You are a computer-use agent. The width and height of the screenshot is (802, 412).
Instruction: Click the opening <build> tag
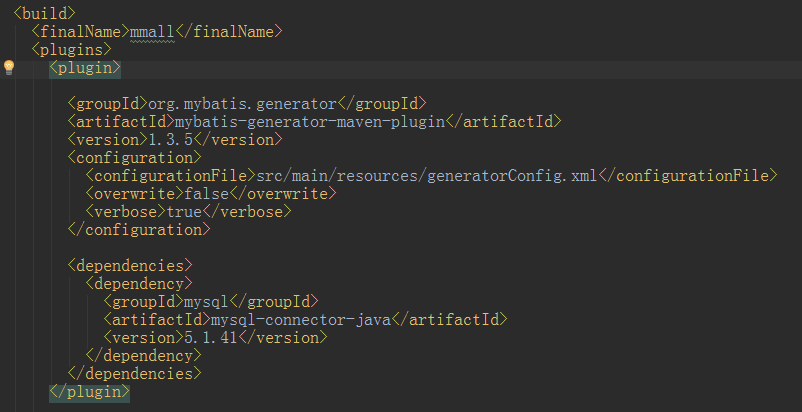(x=44, y=13)
